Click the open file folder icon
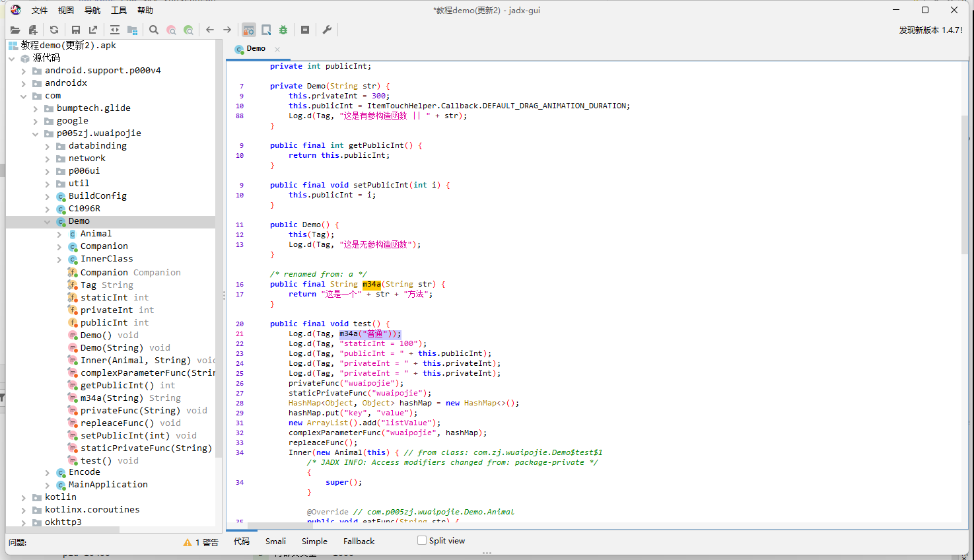 [15, 30]
